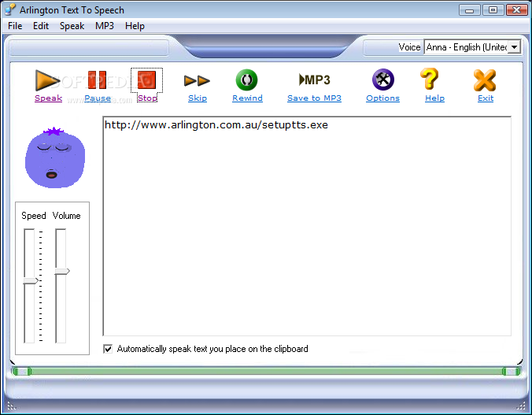The height and width of the screenshot is (415, 532).
Task: Close the Arlington Text To Speech window
Action: [x=517, y=10]
